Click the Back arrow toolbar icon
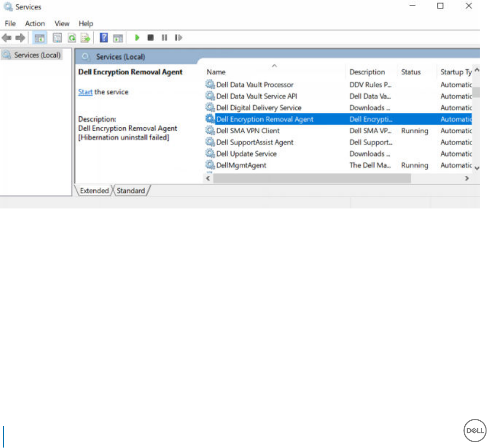487x448 pixels. tap(6, 38)
